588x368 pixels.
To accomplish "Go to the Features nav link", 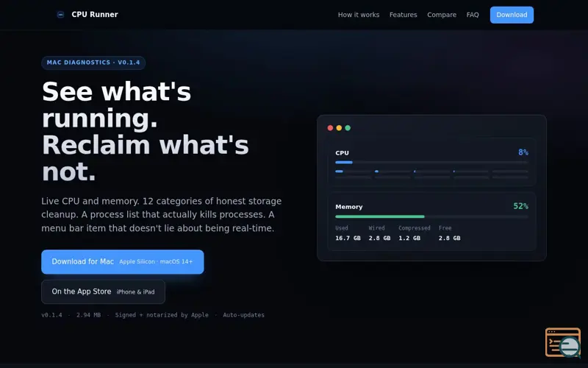I will 403,15.
